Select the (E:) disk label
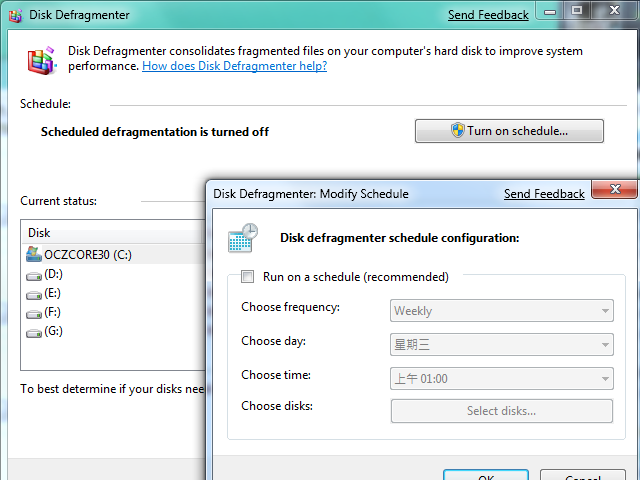 click(52, 293)
